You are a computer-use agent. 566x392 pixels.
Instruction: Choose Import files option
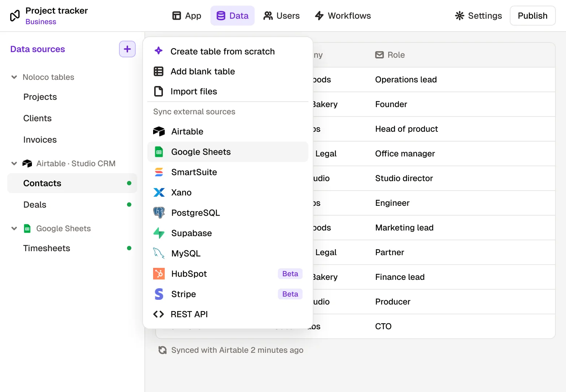click(228, 91)
